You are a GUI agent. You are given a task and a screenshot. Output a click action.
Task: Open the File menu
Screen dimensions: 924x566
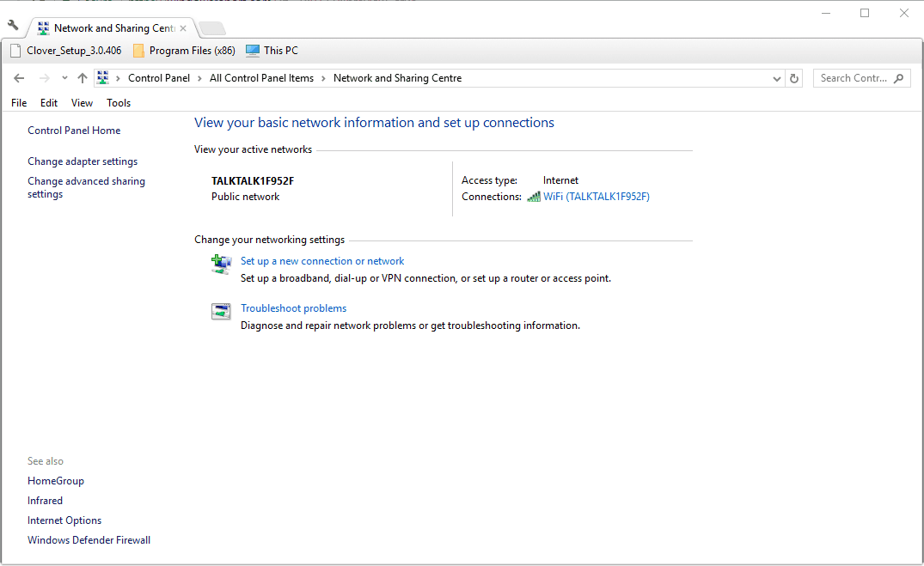pyautogui.click(x=19, y=103)
